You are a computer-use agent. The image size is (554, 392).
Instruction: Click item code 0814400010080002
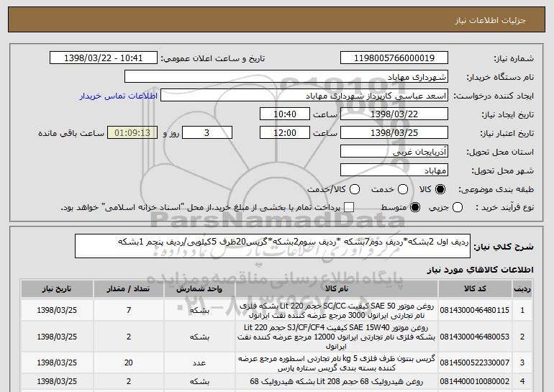point(475,381)
